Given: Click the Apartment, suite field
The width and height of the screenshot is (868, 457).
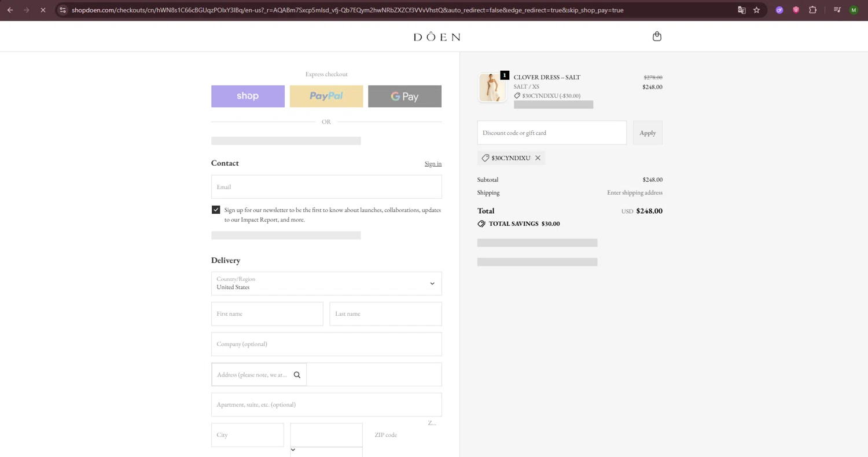Looking at the screenshot, I should tap(326, 404).
